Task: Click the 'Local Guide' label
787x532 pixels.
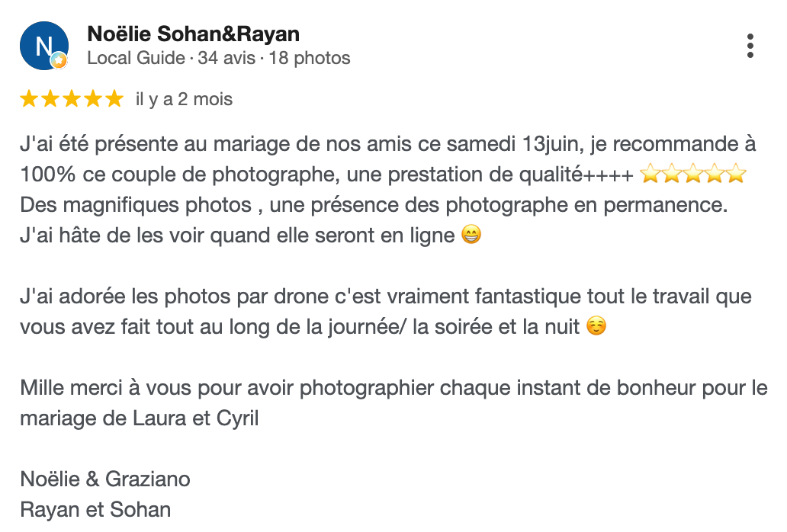Action: click(x=136, y=58)
